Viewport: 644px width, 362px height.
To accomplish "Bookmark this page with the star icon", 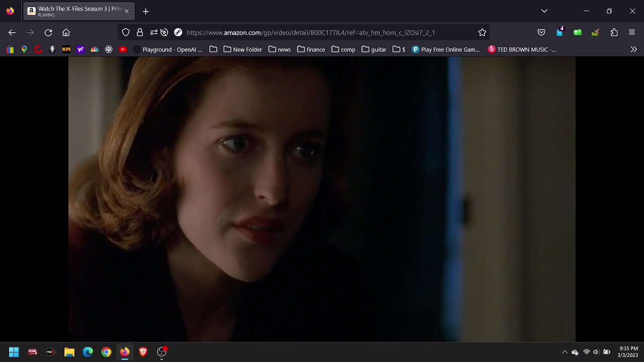I will point(482,33).
